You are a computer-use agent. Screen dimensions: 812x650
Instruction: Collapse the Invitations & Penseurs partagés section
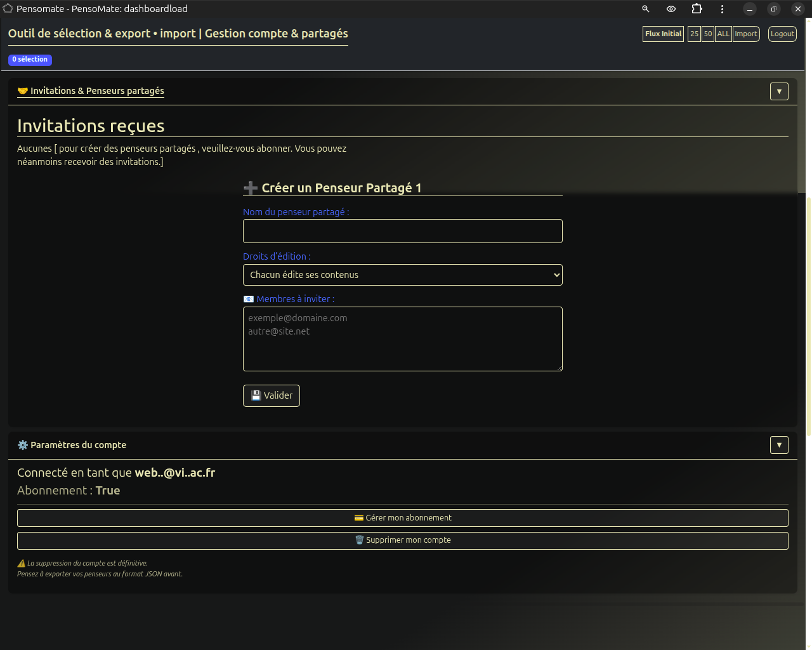[779, 91]
